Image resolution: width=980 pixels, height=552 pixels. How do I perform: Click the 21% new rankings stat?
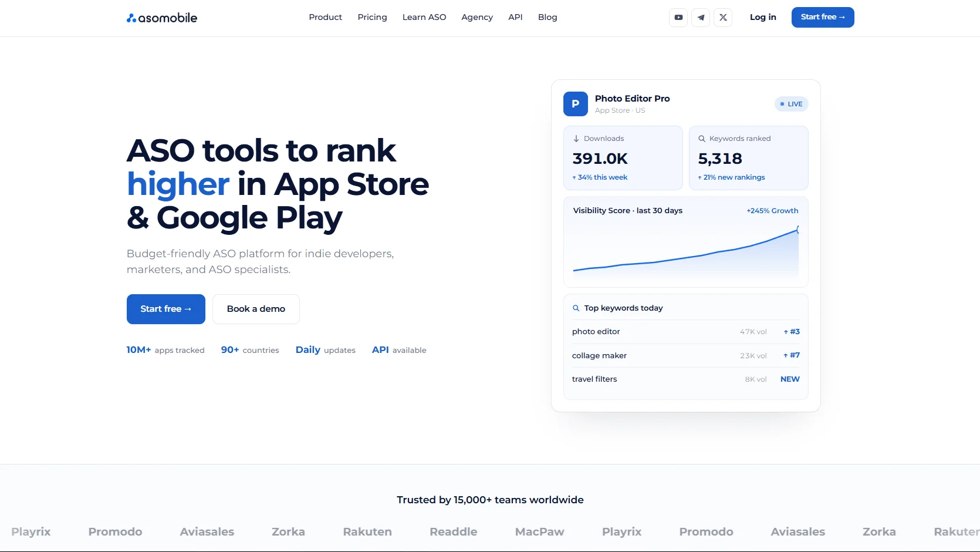tap(731, 177)
